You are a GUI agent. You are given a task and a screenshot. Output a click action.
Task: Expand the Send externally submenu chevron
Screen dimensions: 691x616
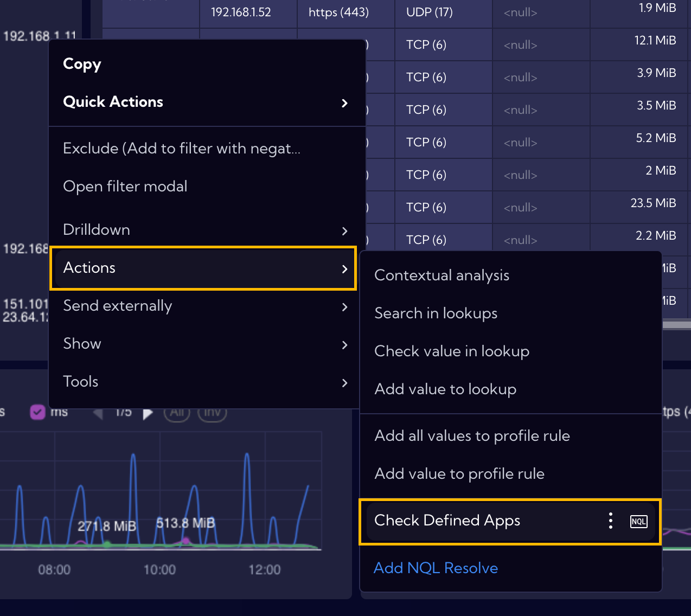[344, 307]
